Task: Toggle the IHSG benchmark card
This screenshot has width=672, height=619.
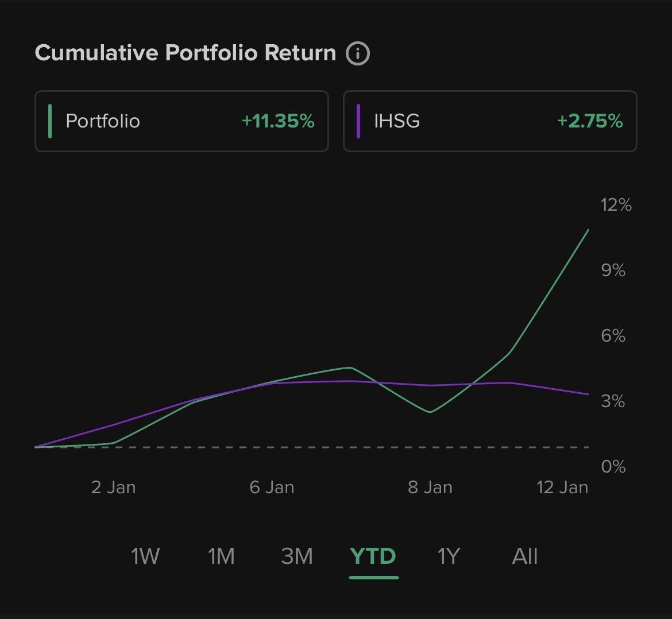Action: (489, 121)
